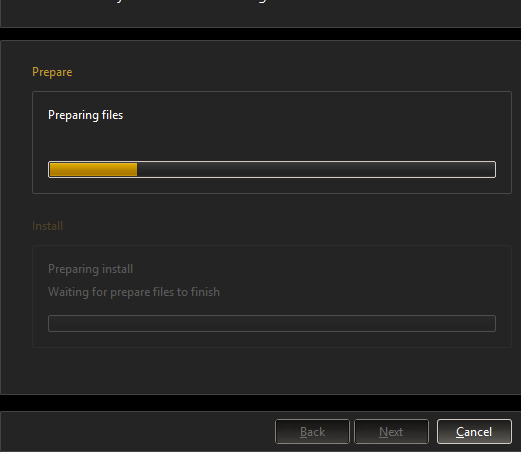
Task: Click the empty portion of the Prepare progress bar
Action: pos(316,170)
